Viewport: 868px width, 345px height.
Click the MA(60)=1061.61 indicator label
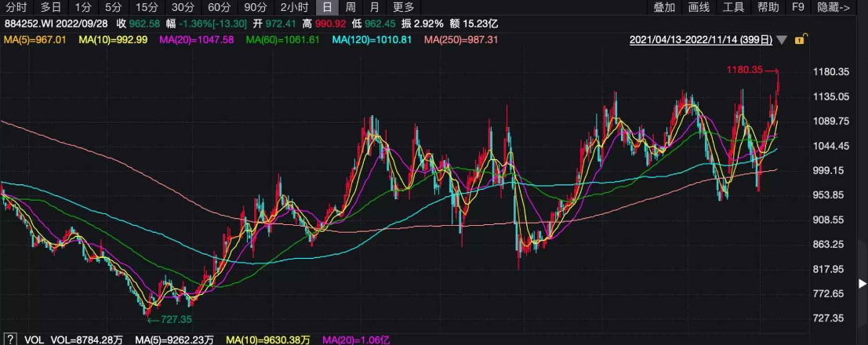pos(283,40)
